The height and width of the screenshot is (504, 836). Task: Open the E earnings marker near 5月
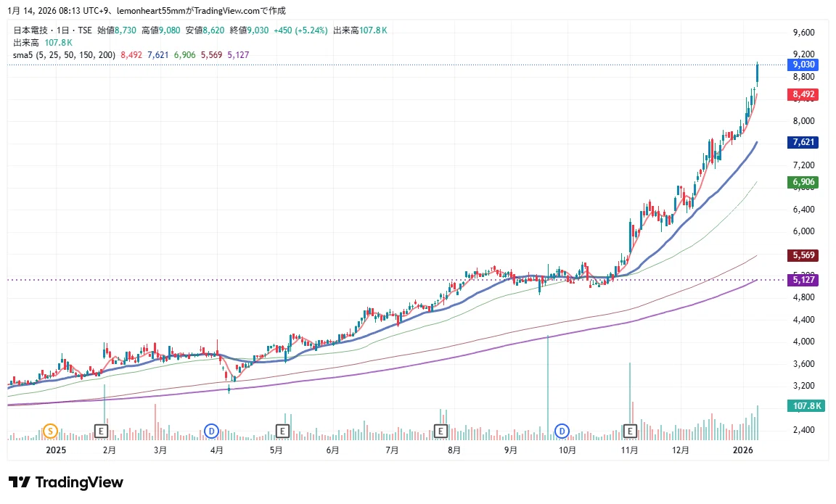click(x=282, y=431)
